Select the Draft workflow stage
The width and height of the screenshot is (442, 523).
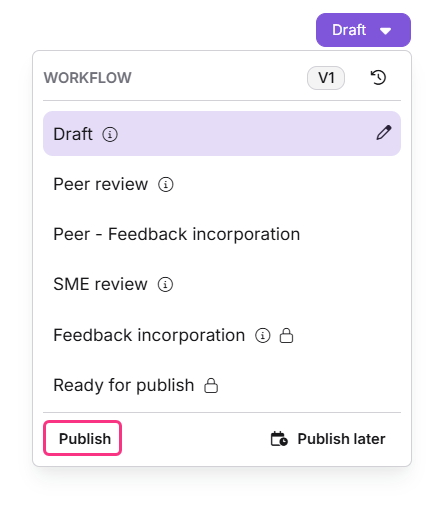222,134
